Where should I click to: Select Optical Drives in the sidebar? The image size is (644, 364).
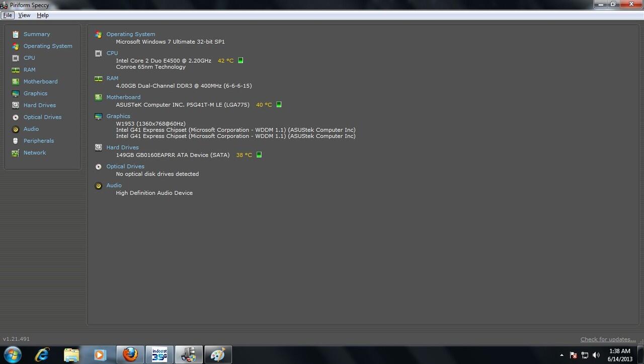tap(42, 117)
